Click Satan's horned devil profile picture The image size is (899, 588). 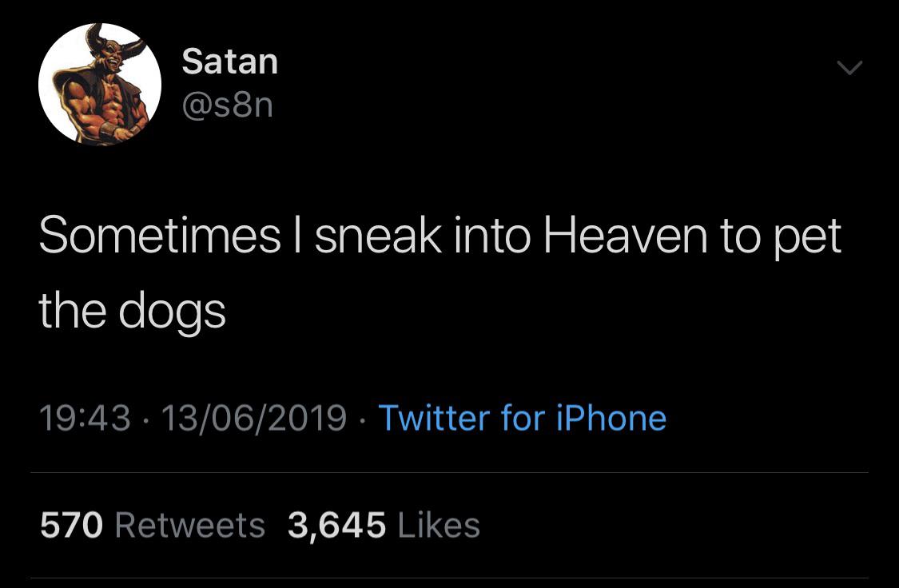pyautogui.click(x=100, y=84)
